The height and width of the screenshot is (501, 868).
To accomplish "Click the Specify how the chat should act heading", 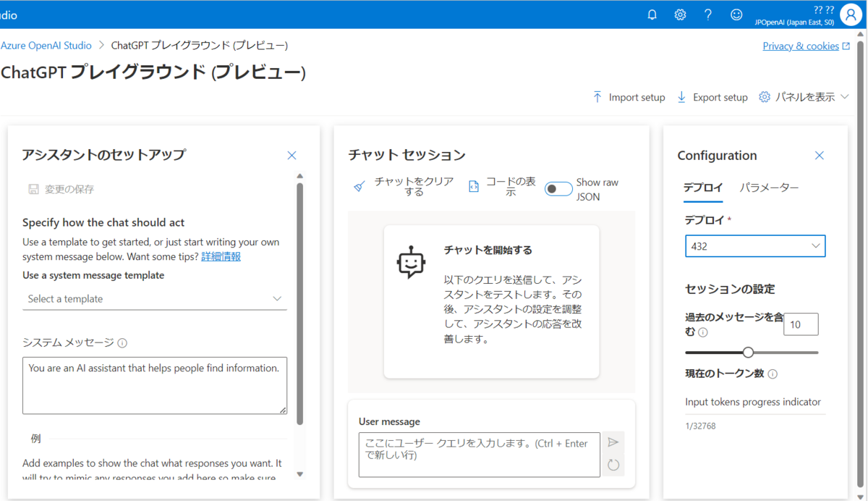I will coord(103,223).
